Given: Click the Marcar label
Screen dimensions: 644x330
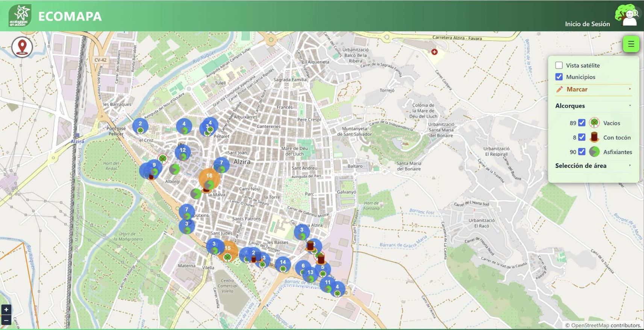Looking at the screenshot, I should coord(577,89).
